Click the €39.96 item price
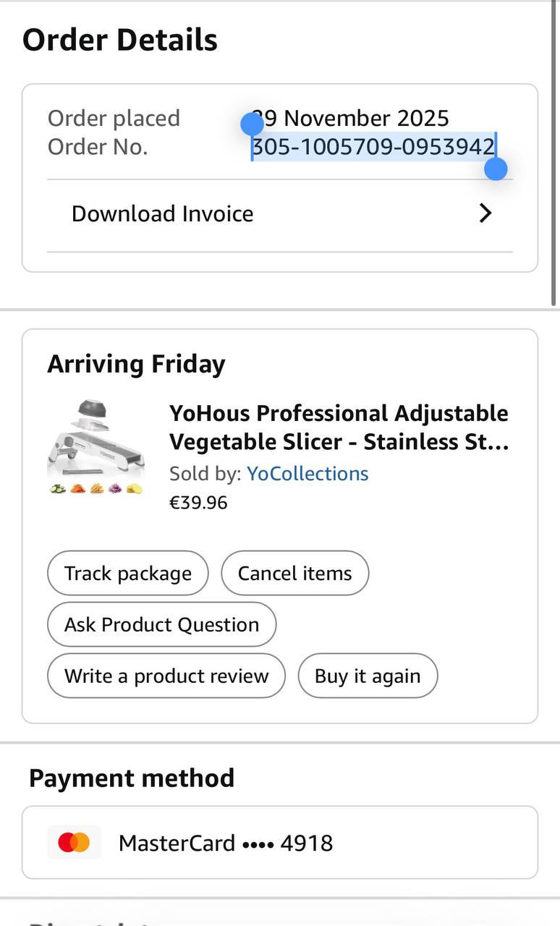 point(198,503)
